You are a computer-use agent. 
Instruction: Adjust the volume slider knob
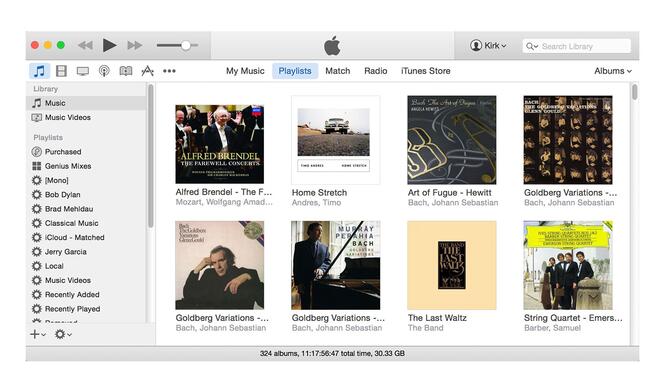(186, 45)
